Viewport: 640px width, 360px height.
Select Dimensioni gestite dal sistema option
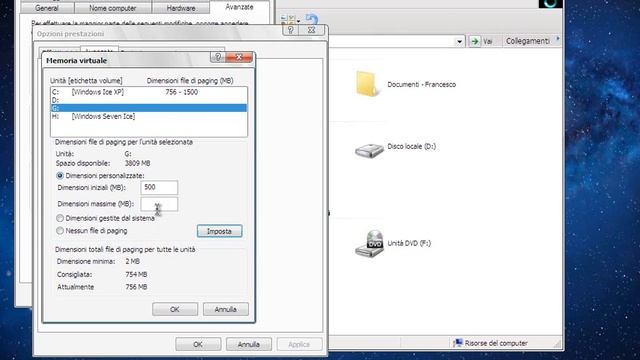(x=60, y=218)
